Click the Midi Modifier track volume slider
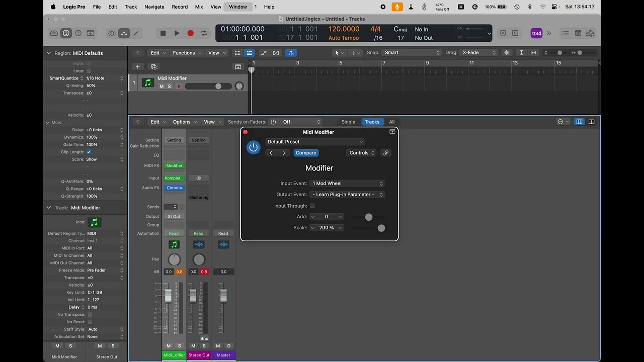This screenshot has height=362, width=644. click(x=208, y=86)
